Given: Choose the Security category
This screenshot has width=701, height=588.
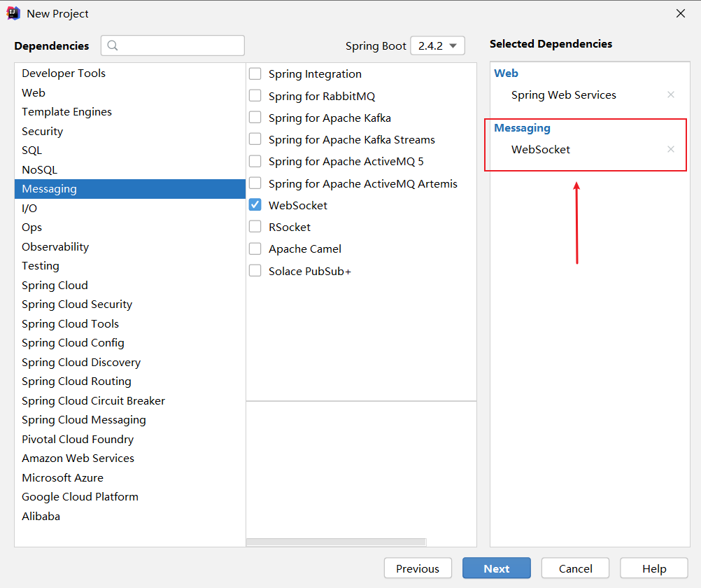Looking at the screenshot, I should tap(129, 131).
